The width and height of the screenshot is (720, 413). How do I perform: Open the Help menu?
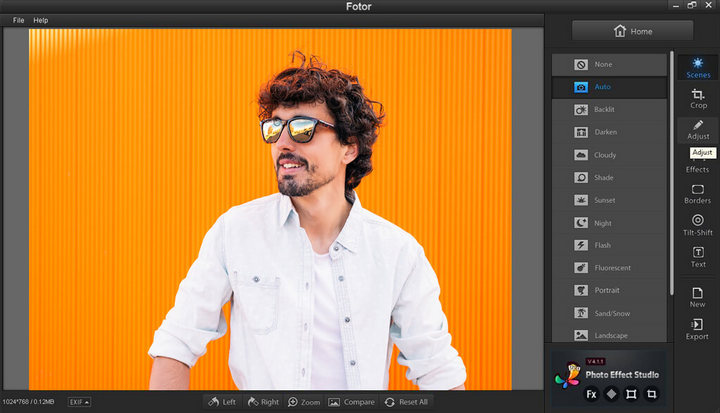pyautogui.click(x=40, y=20)
